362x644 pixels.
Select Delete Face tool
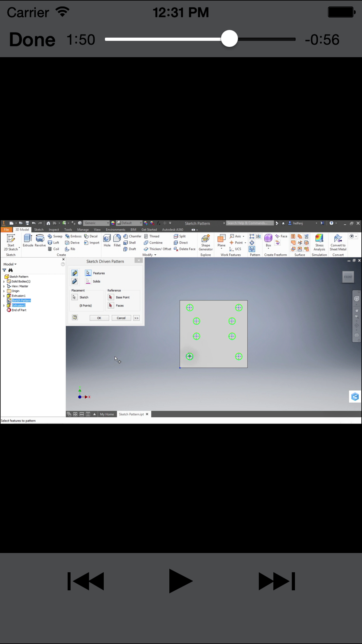[184, 249]
